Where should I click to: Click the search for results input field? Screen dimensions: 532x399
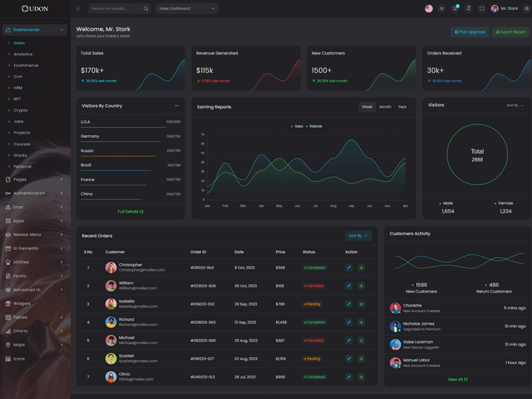point(114,9)
